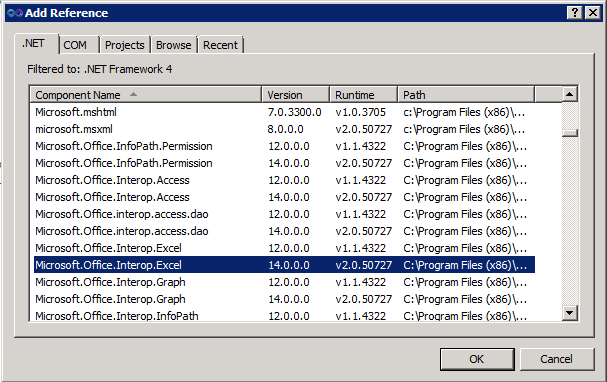
Task: Click the sort ascending arrow in Component Name
Action: (134, 94)
